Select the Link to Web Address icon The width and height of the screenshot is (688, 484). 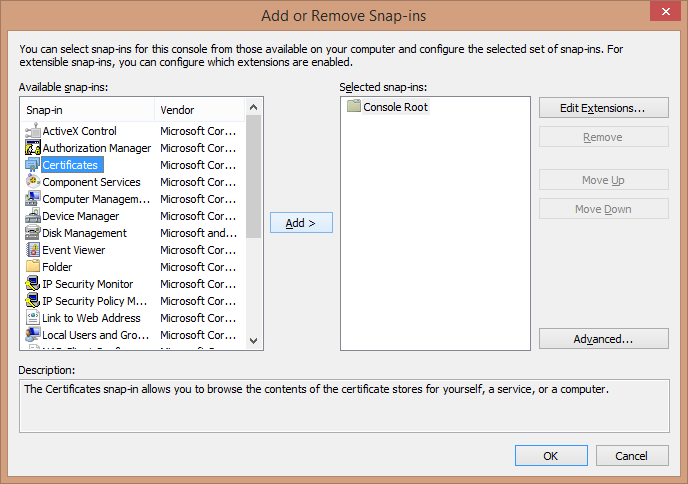click(x=32, y=318)
